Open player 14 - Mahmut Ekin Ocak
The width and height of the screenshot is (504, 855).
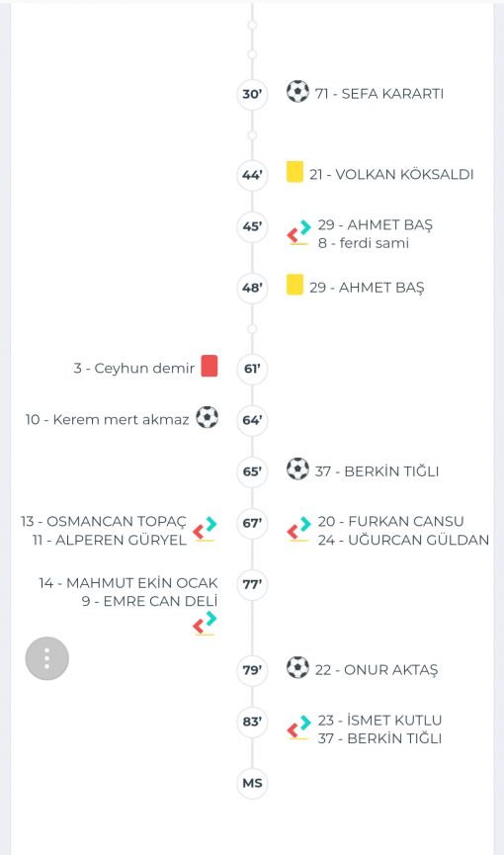(x=128, y=583)
